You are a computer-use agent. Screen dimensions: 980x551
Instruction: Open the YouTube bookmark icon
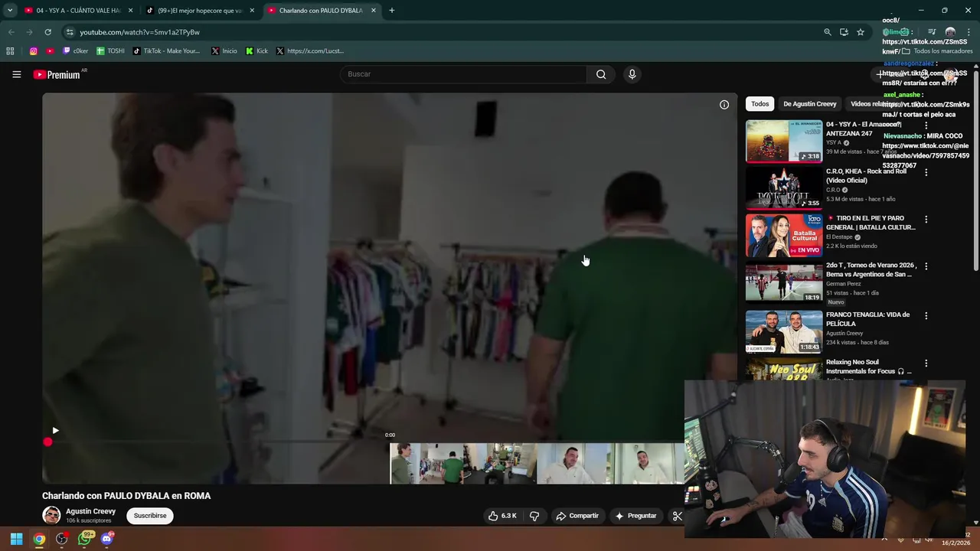[50, 51]
